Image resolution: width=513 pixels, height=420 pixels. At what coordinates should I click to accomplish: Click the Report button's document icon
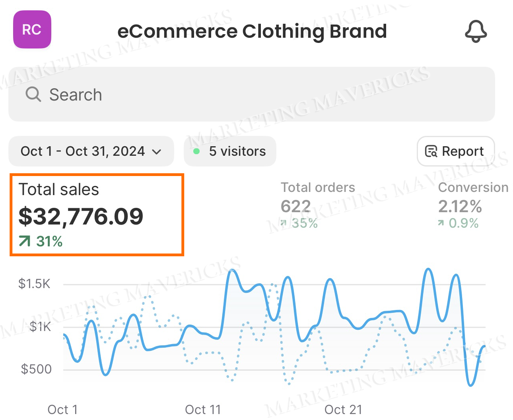coord(431,151)
